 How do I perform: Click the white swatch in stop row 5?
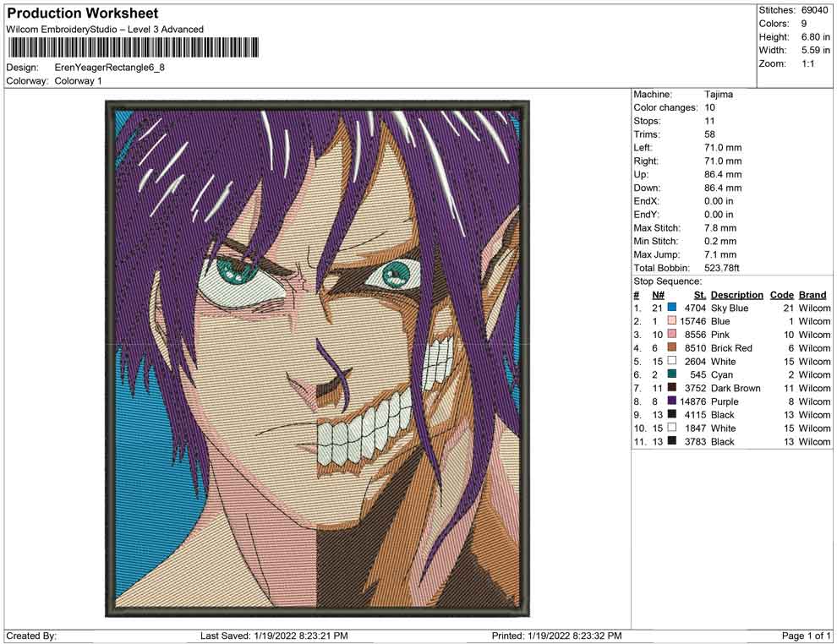pyautogui.click(x=671, y=361)
